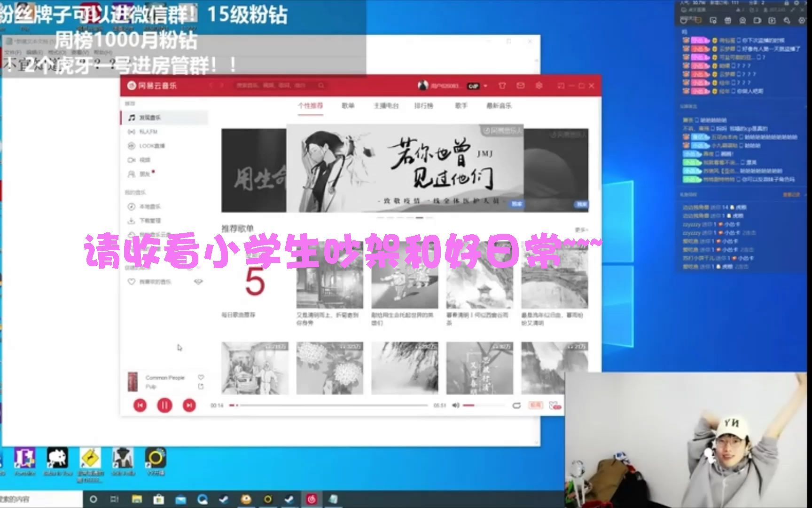
Task: Open the user avatar profile
Action: pos(423,86)
